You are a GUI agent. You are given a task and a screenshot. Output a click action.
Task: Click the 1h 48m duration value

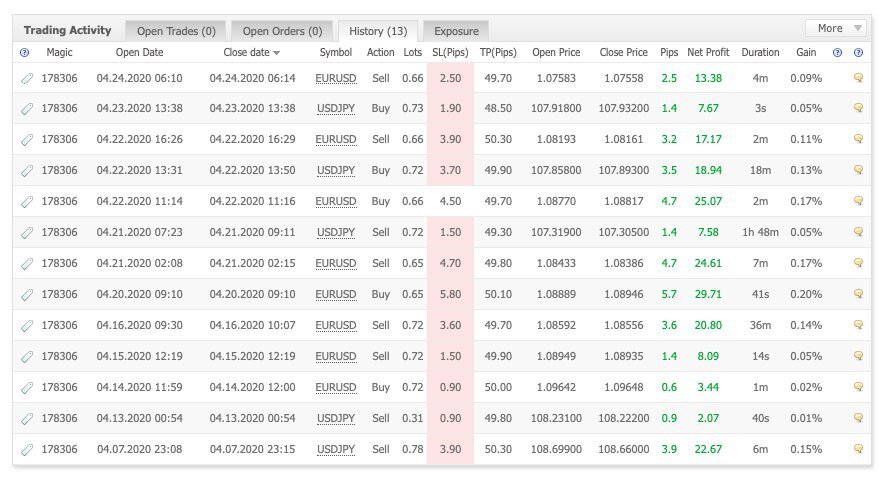pos(760,232)
